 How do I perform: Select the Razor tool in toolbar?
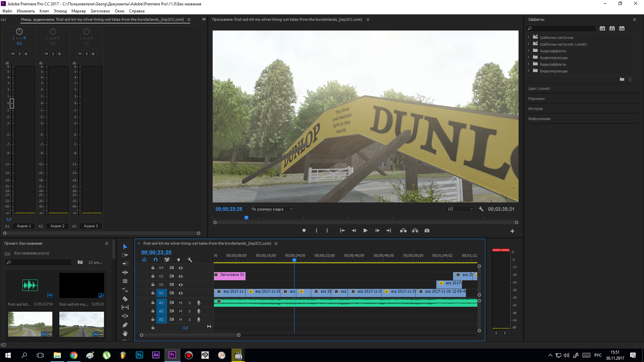[x=125, y=299]
